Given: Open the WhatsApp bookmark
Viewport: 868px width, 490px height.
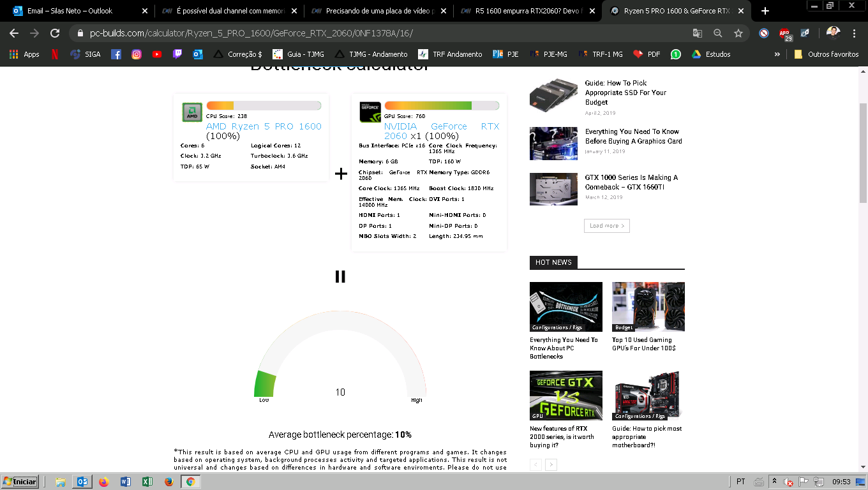Looking at the screenshot, I should coord(676,54).
